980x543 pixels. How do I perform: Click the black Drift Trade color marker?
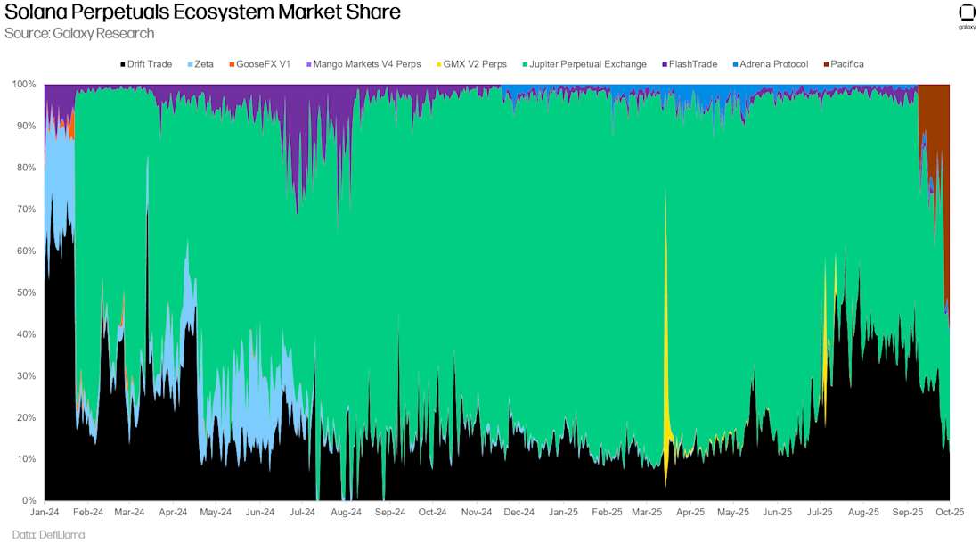point(121,63)
